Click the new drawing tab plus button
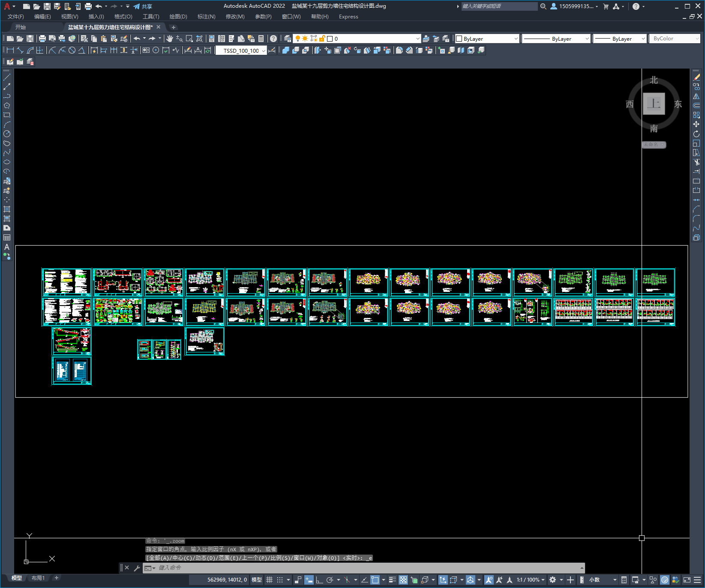Viewport: 705px width, 588px height. (x=174, y=27)
